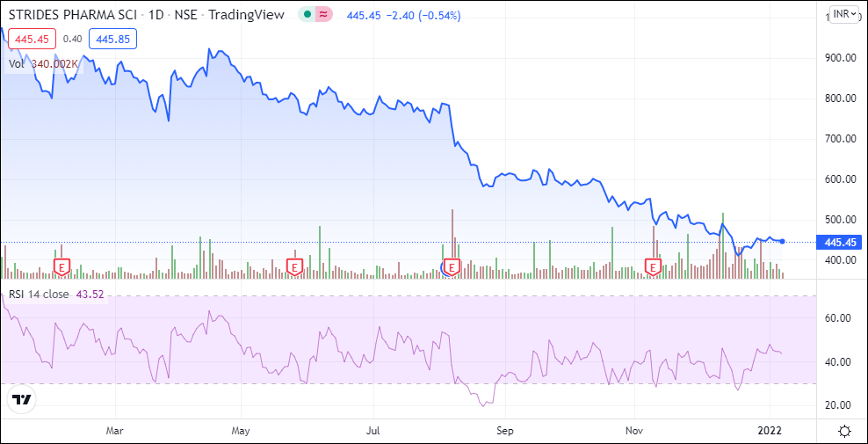Click the 400.00 price scale label

pos(840,260)
